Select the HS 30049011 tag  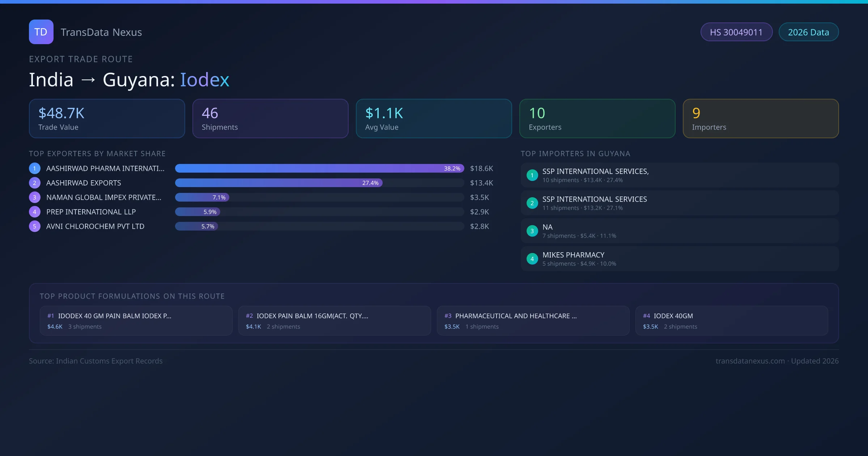click(x=736, y=32)
